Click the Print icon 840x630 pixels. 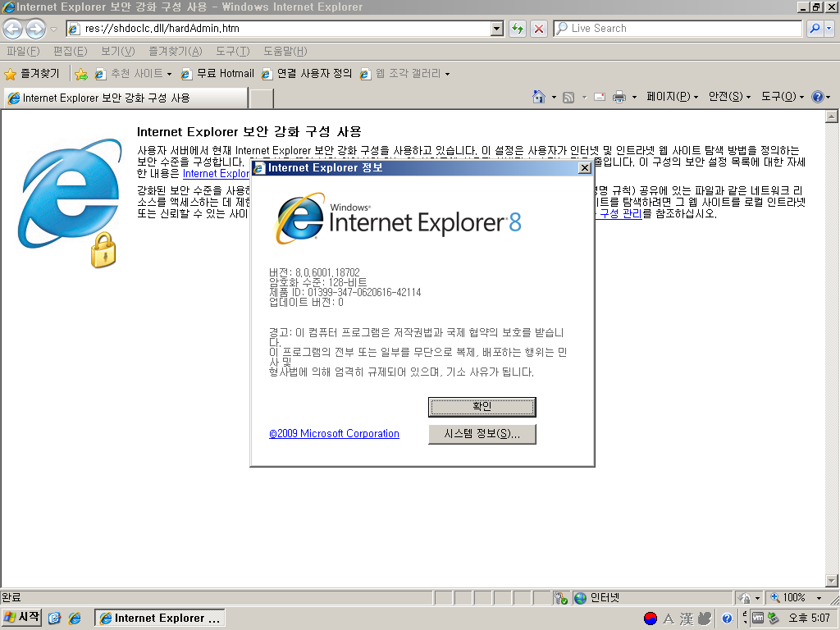click(619, 97)
